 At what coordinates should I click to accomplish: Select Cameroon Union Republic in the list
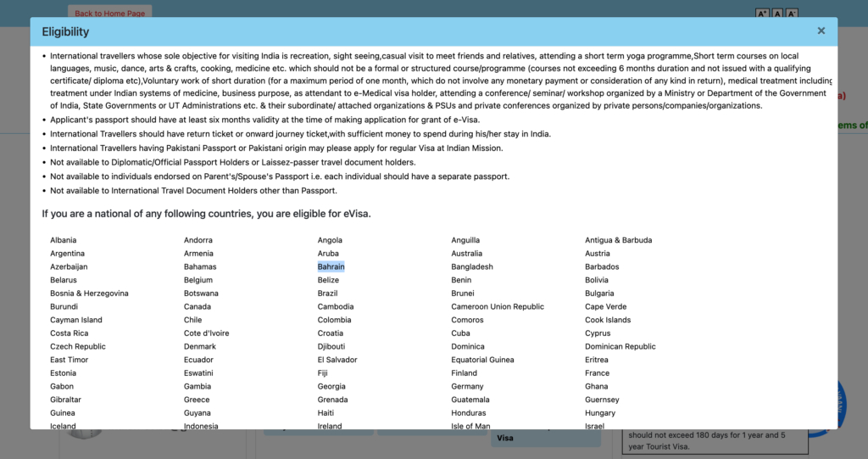[x=498, y=306]
